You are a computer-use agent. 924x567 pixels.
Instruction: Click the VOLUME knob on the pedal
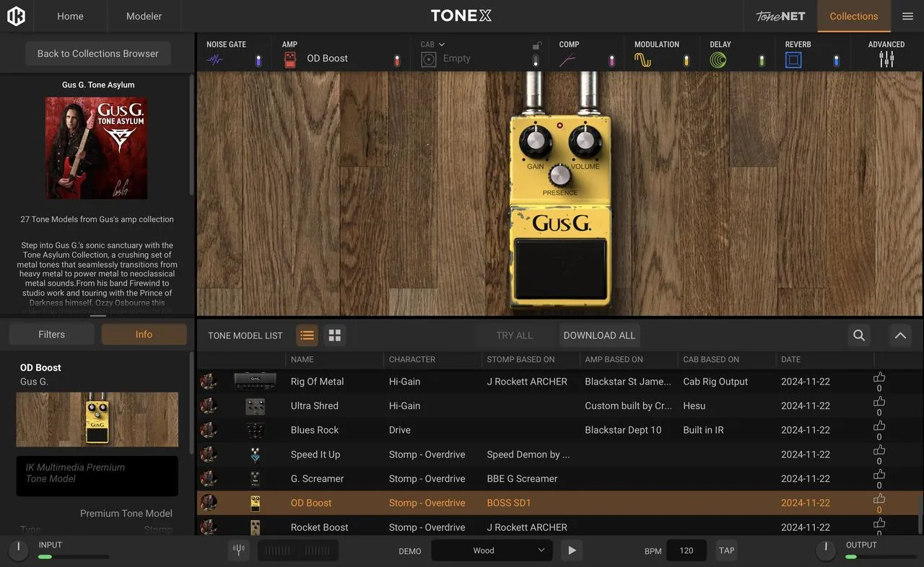585,142
